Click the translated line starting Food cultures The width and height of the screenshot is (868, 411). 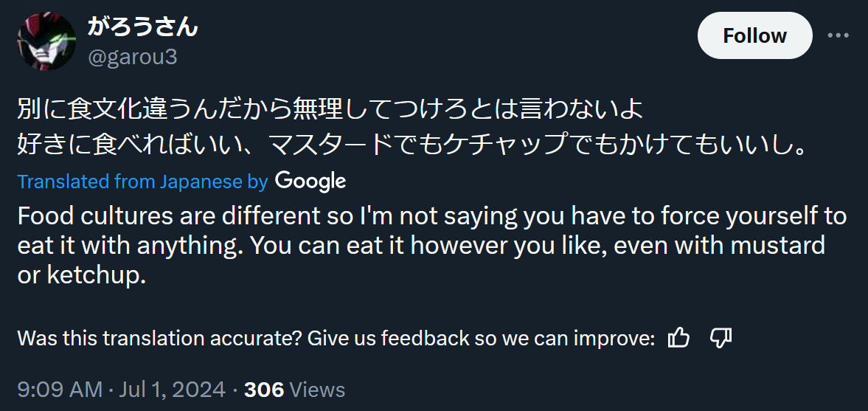pos(431,216)
